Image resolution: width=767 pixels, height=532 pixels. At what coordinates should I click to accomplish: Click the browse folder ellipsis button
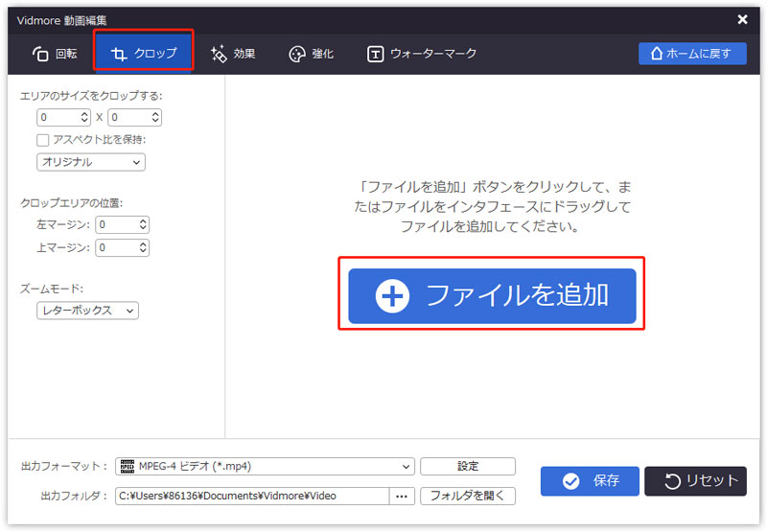402,496
